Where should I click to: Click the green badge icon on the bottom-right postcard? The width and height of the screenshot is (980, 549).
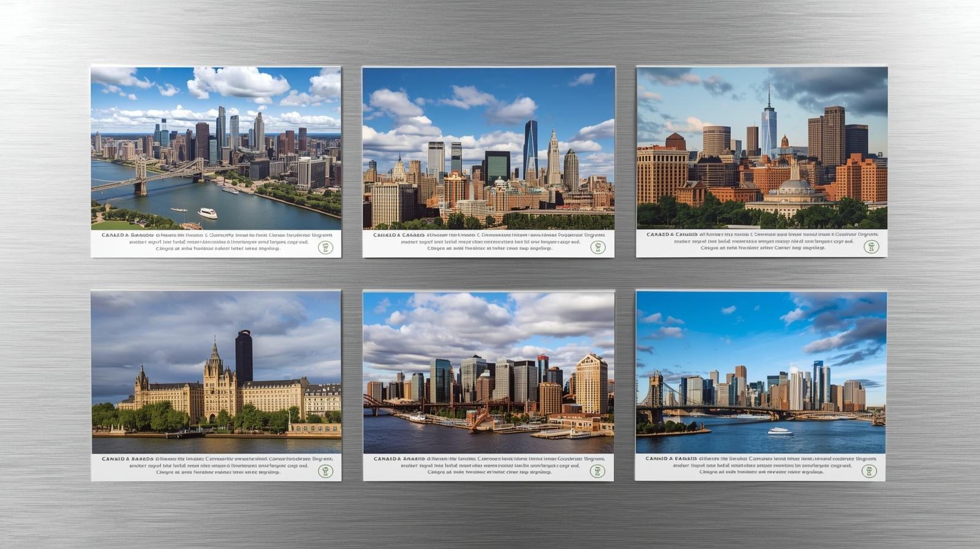pyautogui.click(x=869, y=471)
